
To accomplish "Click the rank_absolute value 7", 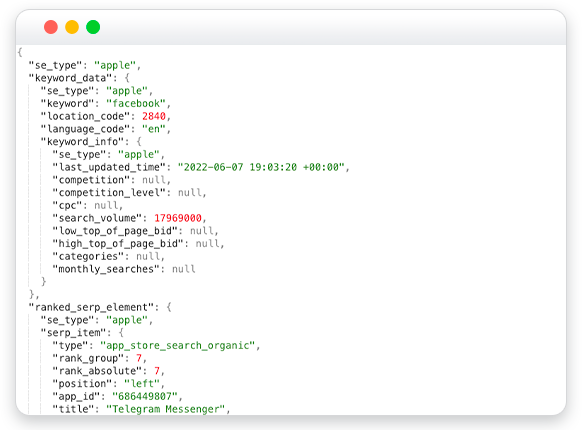I will click(x=157, y=371).
